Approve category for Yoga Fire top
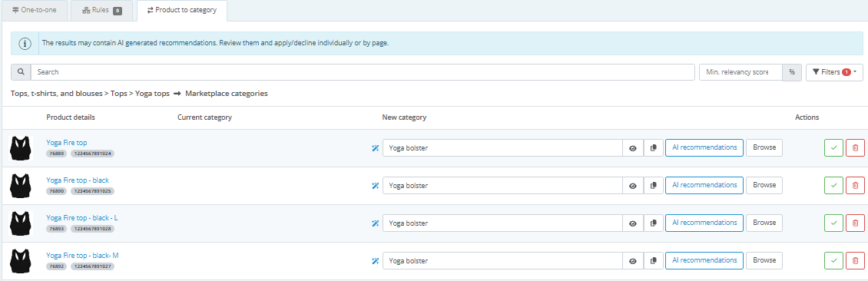Viewport: 868px width, 281px height. [833, 147]
